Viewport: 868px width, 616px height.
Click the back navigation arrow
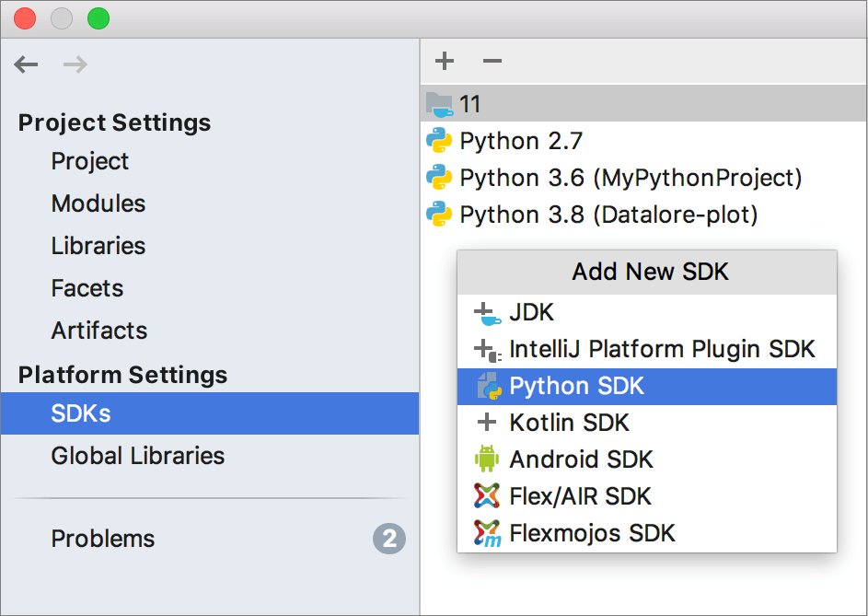pyautogui.click(x=26, y=64)
